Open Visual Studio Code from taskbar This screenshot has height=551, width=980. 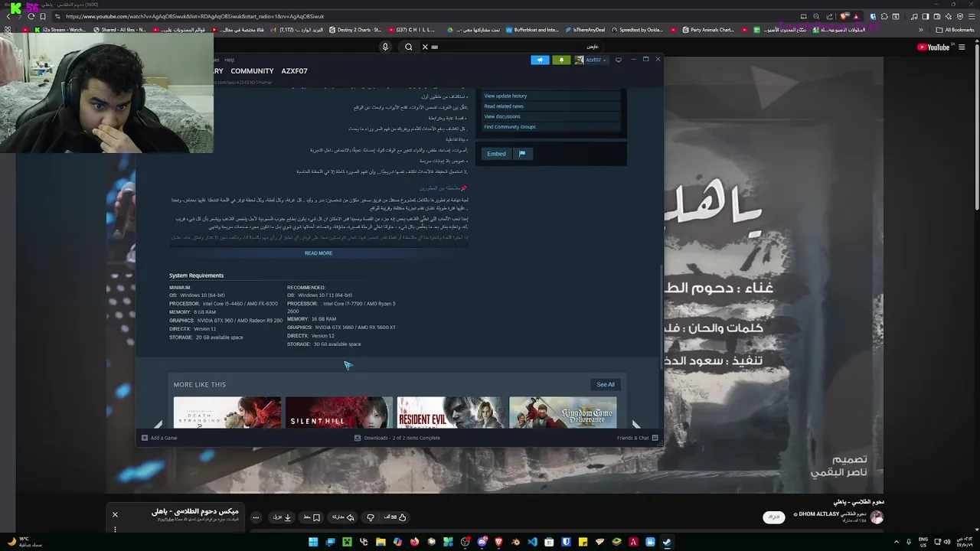point(532,542)
